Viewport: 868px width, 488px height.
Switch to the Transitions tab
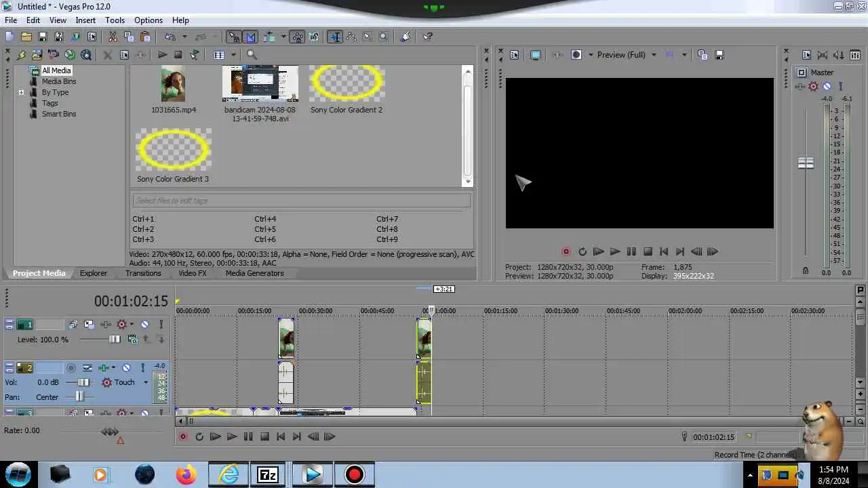(143, 273)
